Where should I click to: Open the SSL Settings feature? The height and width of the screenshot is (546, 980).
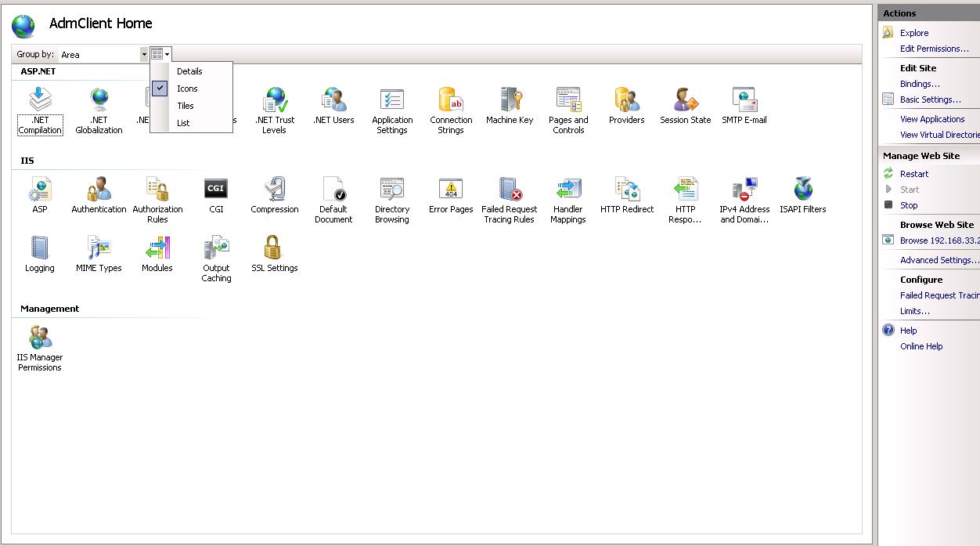[x=275, y=254]
